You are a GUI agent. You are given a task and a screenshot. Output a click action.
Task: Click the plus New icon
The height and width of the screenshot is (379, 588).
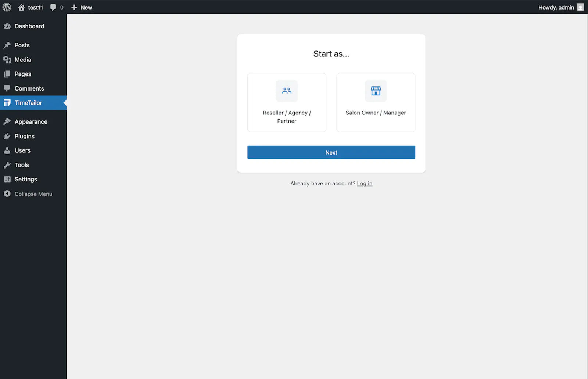point(74,7)
